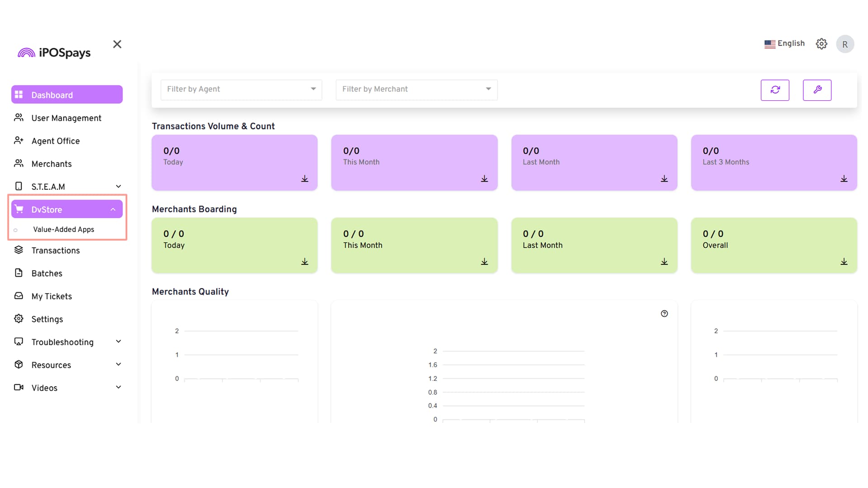Click the Merchants people icon

(19, 163)
